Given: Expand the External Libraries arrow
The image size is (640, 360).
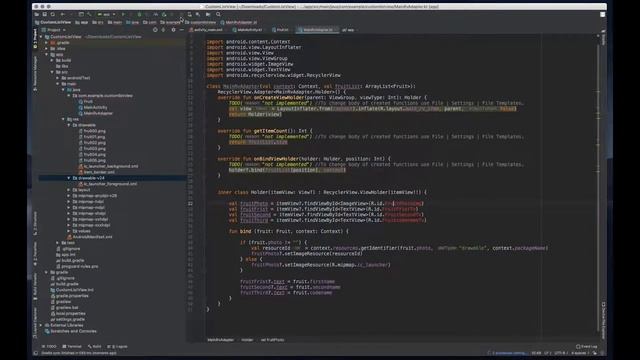Looking at the screenshot, I should point(41,325).
